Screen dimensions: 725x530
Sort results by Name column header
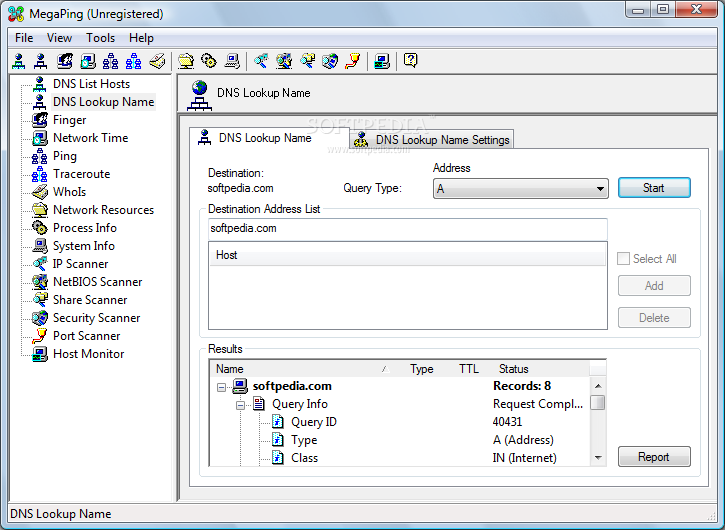(304, 369)
